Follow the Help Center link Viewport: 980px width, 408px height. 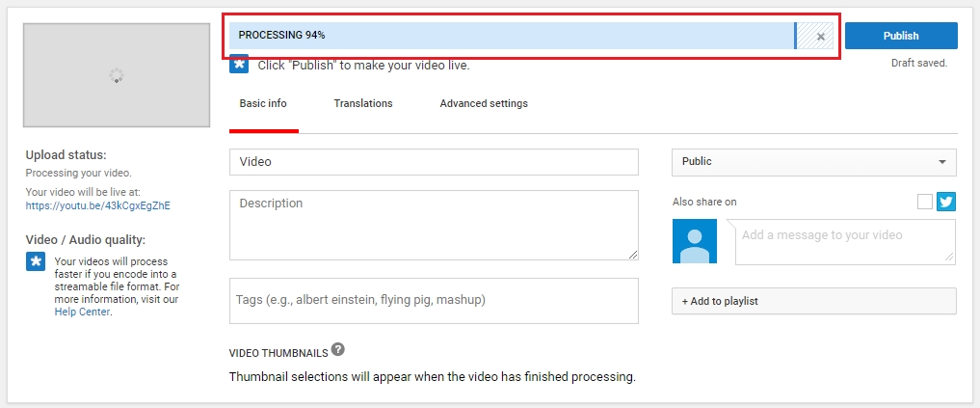pos(83,312)
